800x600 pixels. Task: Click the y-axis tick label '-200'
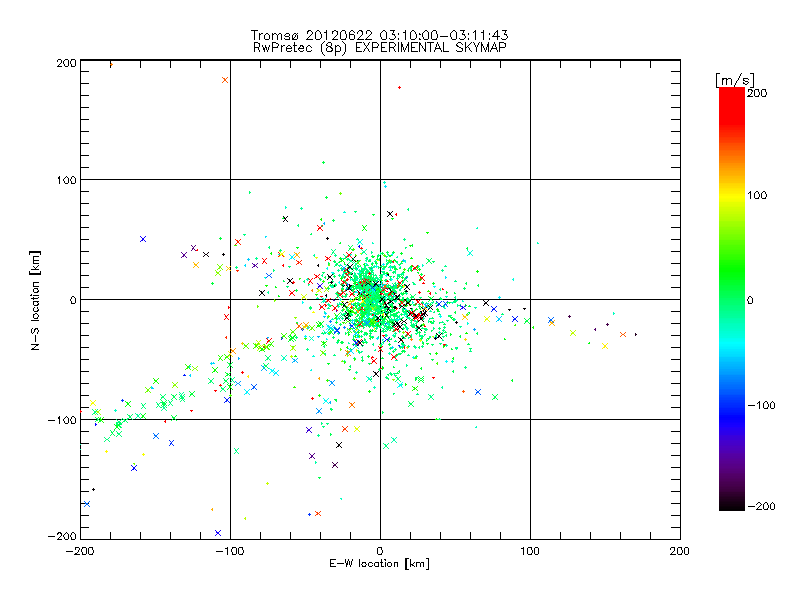click(x=62, y=536)
